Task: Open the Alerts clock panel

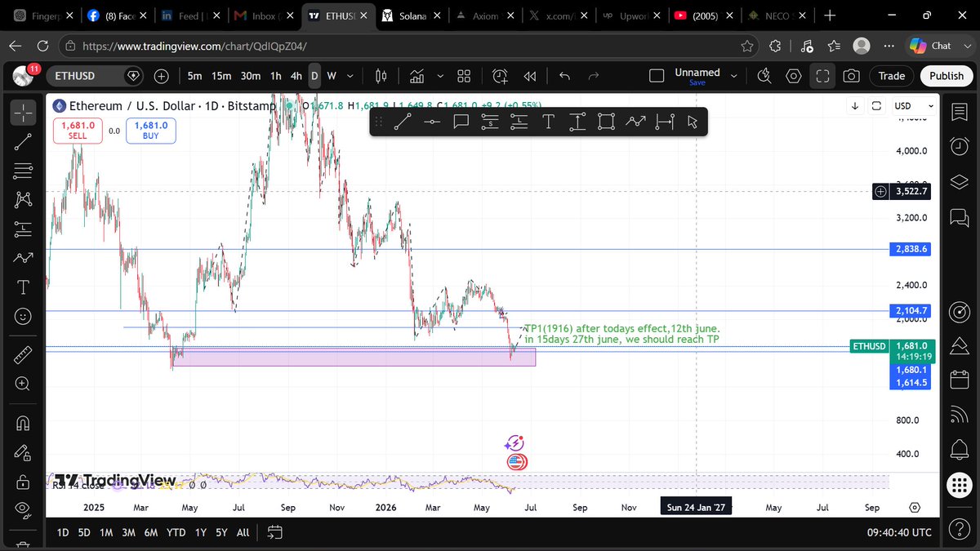Action: coord(959,146)
